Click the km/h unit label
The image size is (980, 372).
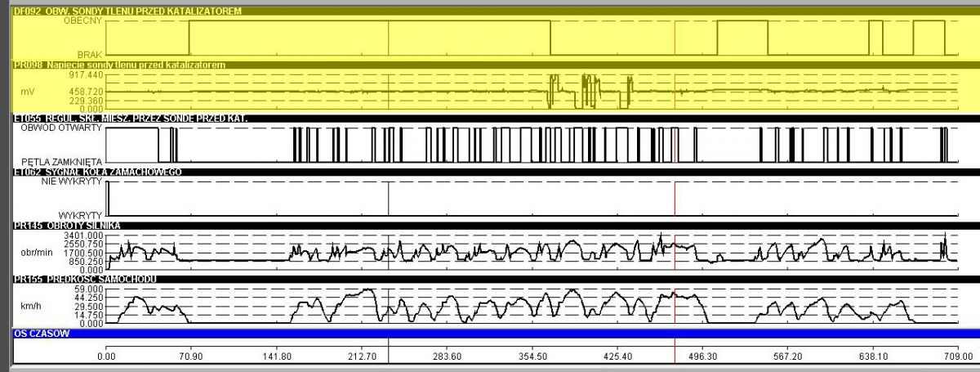30,307
